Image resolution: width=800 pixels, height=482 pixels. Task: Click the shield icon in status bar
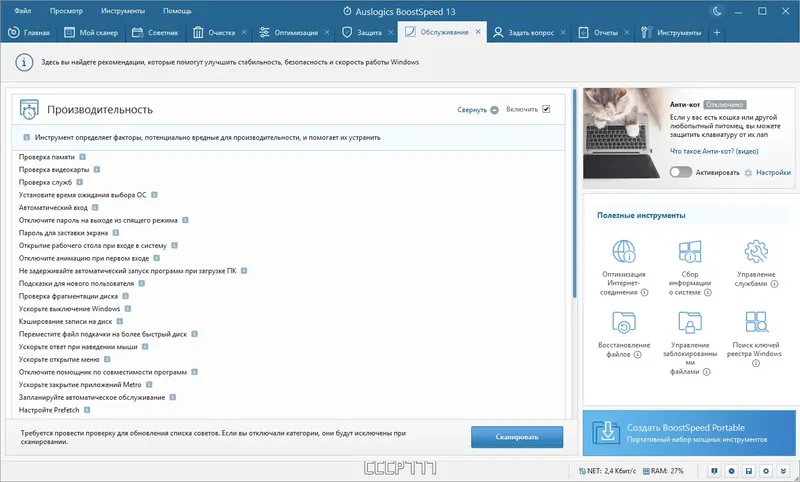coord(714,471)
